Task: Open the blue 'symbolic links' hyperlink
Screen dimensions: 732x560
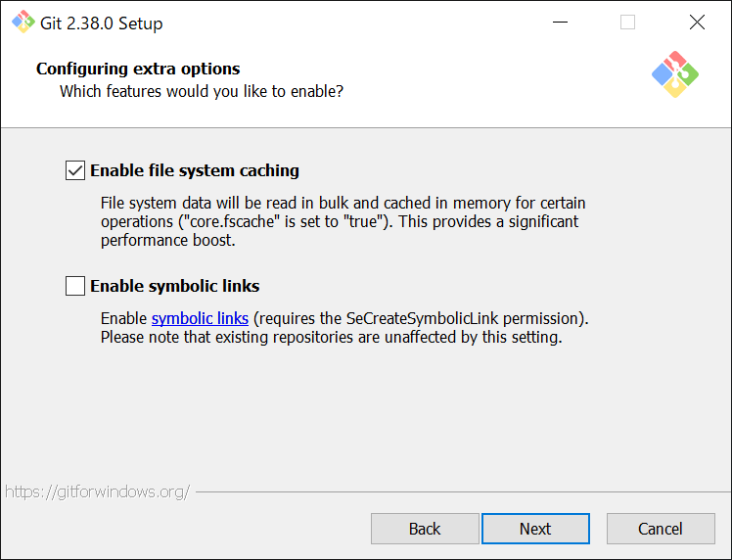Action: pos(200,319)
